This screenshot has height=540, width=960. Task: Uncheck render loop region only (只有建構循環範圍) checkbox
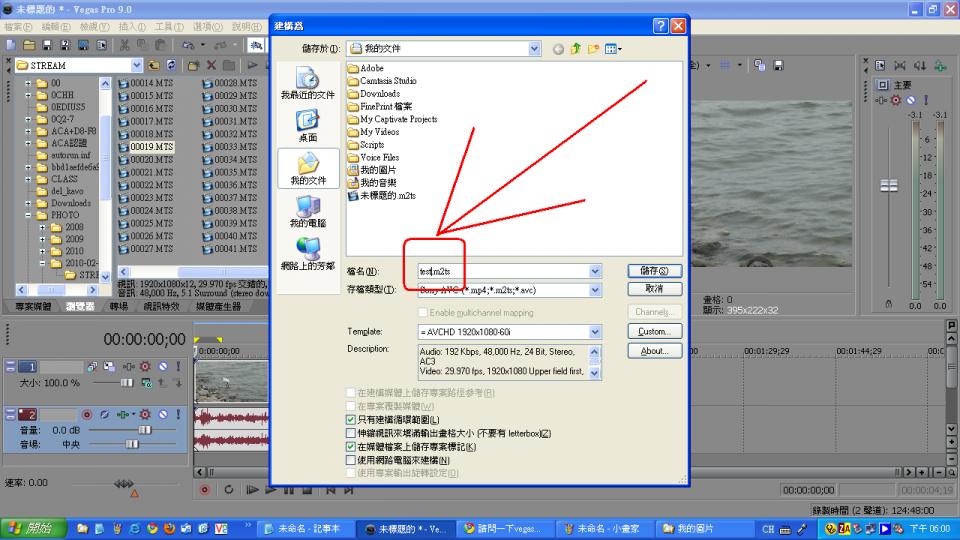point(351,420)
